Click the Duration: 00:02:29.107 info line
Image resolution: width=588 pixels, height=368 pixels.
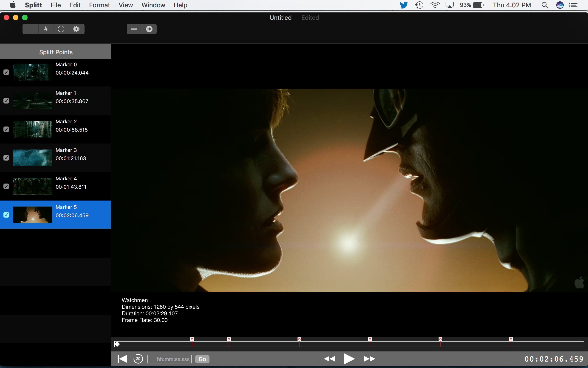tap(150, 313)
